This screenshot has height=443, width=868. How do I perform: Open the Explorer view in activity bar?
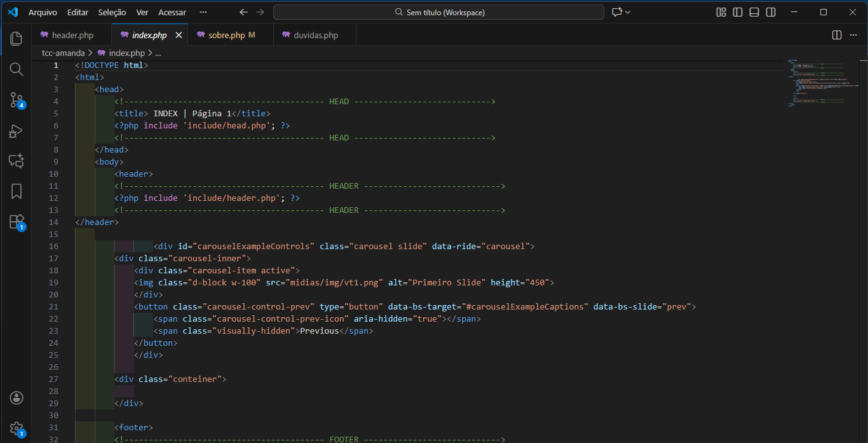[x=17, y=39]
